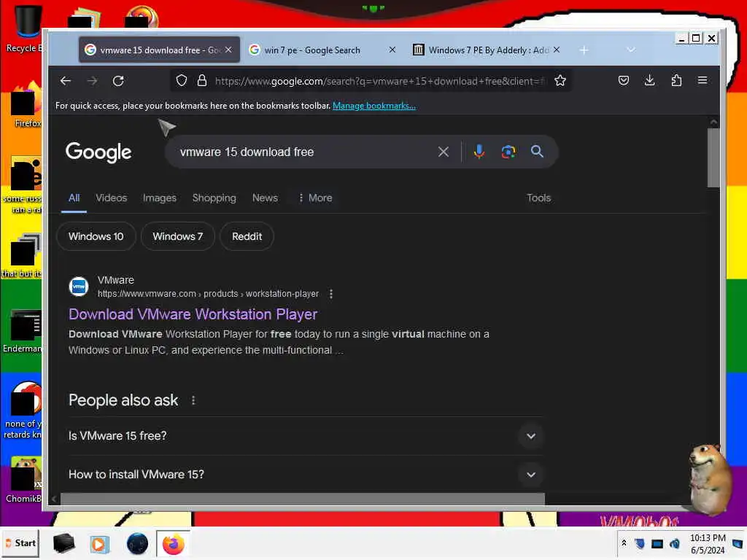The height and width of the screenshot is (560, 747).
Task: Click the taskbar clock showing 10:13 PM
Action: pos(708,544)
